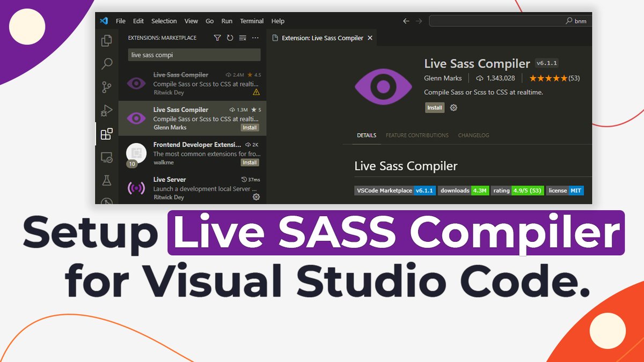Click the 10 extension pack count badge
644x362 pixels.
click(131, 164)
